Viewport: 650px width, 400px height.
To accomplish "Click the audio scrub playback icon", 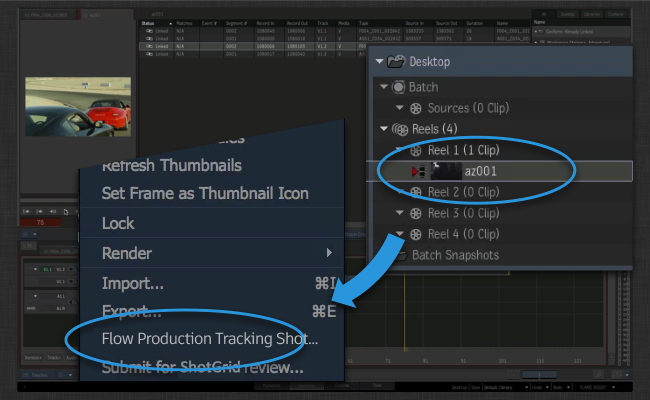I will [x=53, y=211].
